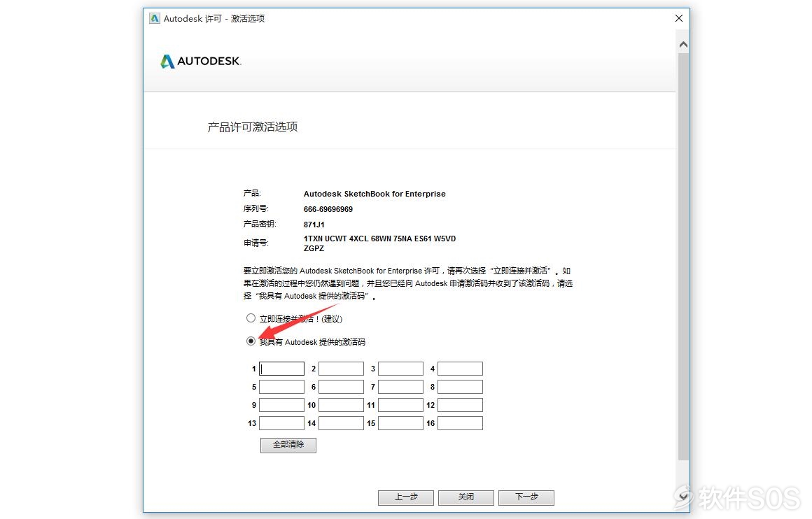Click the vertical scrollbar track

click(684, 256)
